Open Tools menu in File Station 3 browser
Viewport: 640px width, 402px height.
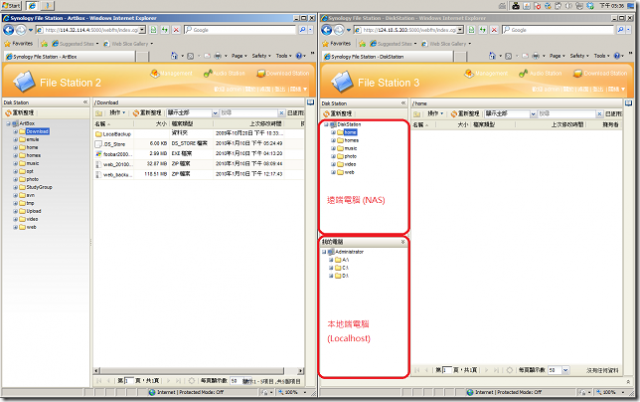tap(602, 56)
